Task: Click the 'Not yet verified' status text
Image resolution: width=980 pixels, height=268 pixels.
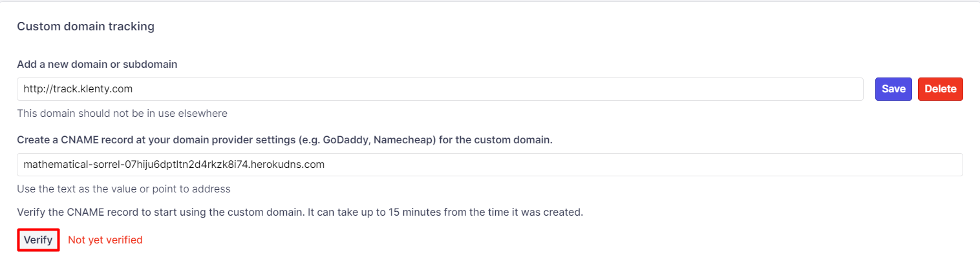Action: point(105,240)
